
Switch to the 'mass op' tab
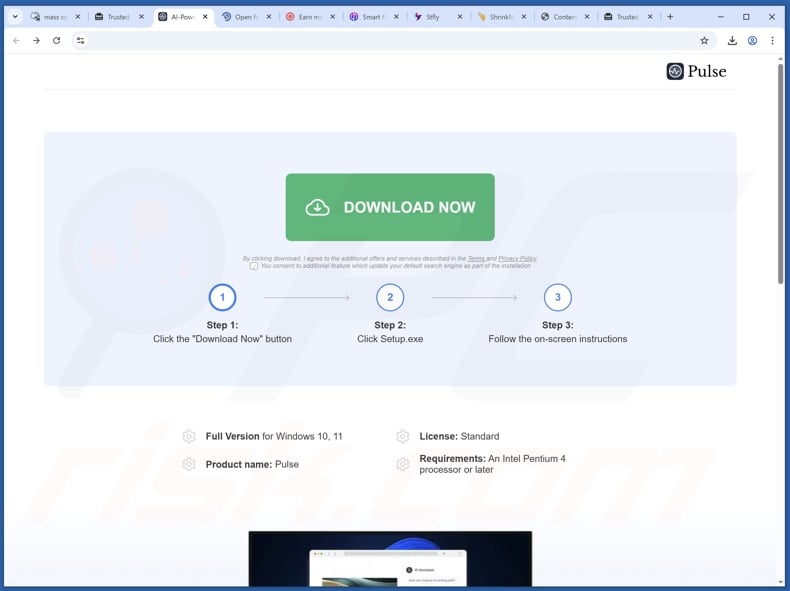pos(55,17)
